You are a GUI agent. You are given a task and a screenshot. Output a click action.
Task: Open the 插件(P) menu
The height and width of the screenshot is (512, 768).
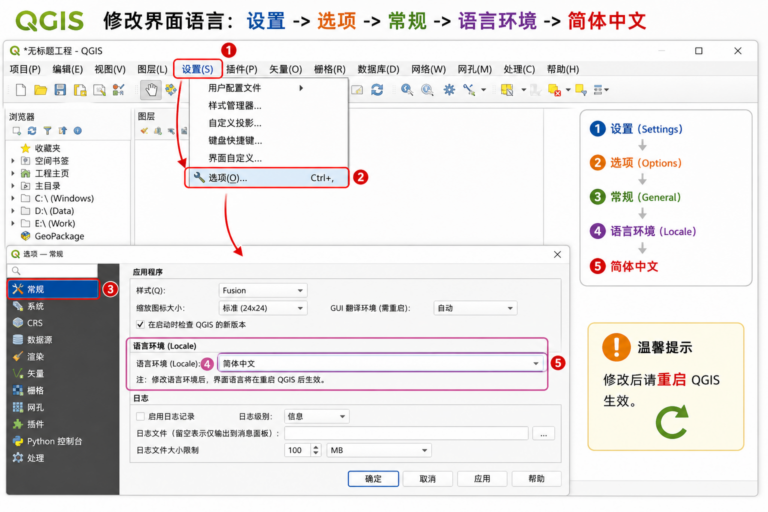tap(242, 69)
